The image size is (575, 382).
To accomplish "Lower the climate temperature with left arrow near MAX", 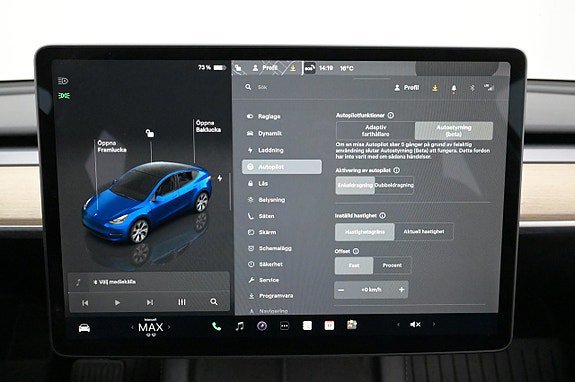I will pos(132,327).
